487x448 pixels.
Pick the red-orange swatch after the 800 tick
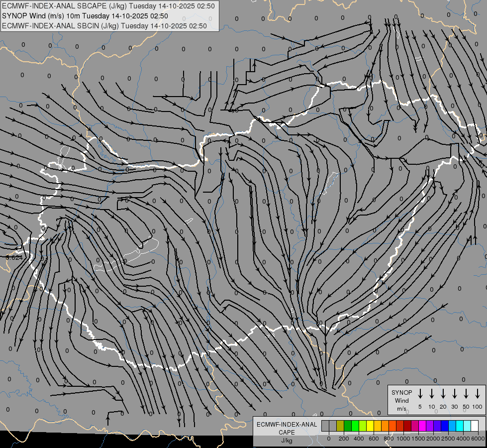pyautogui.click(x=392, y=426)
